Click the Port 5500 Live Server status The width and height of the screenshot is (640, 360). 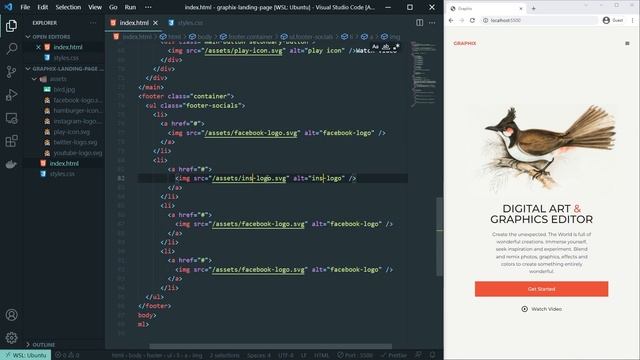pos(355,355)
